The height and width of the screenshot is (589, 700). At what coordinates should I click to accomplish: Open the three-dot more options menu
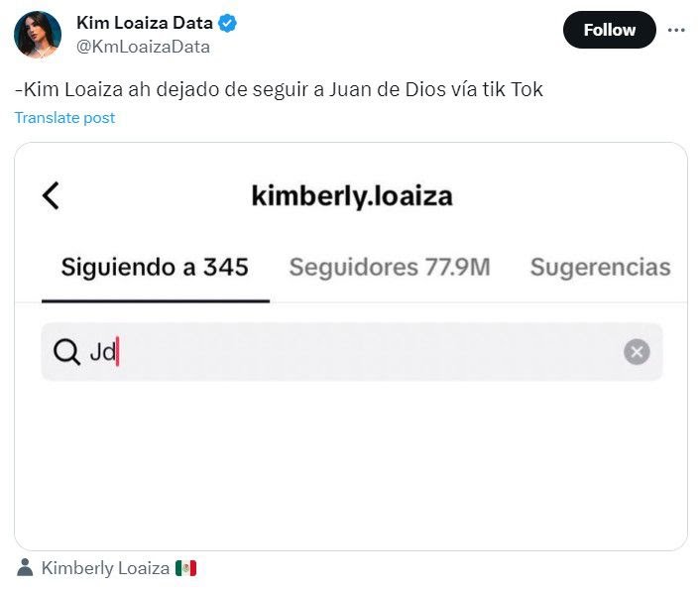[x=676, y=30]
